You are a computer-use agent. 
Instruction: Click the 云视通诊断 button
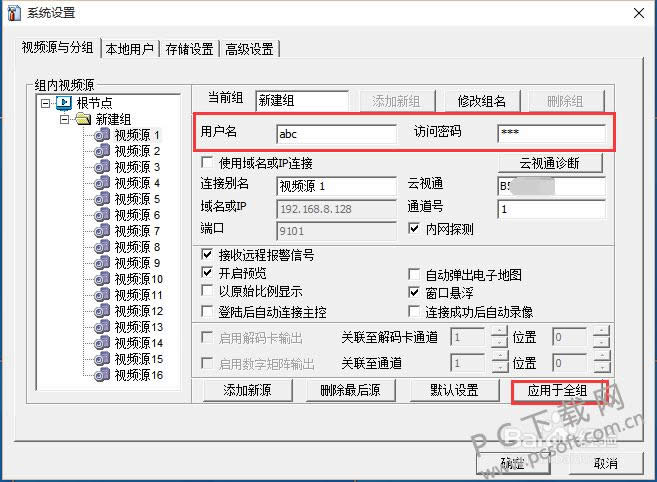click(x=551, y=163)
